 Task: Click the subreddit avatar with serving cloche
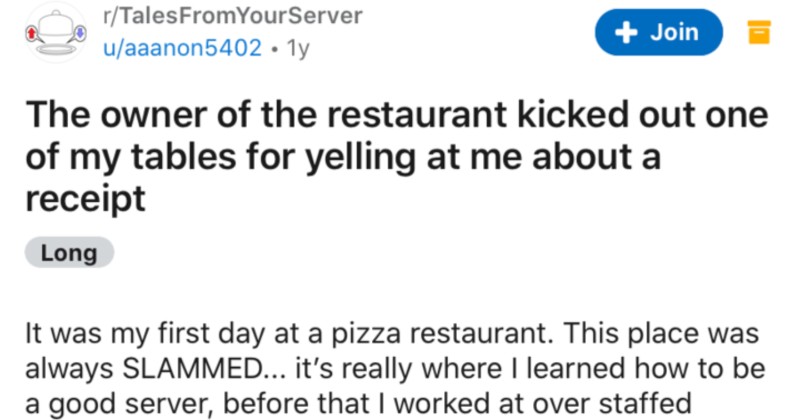pyautogui.click(x=57, y=32)
